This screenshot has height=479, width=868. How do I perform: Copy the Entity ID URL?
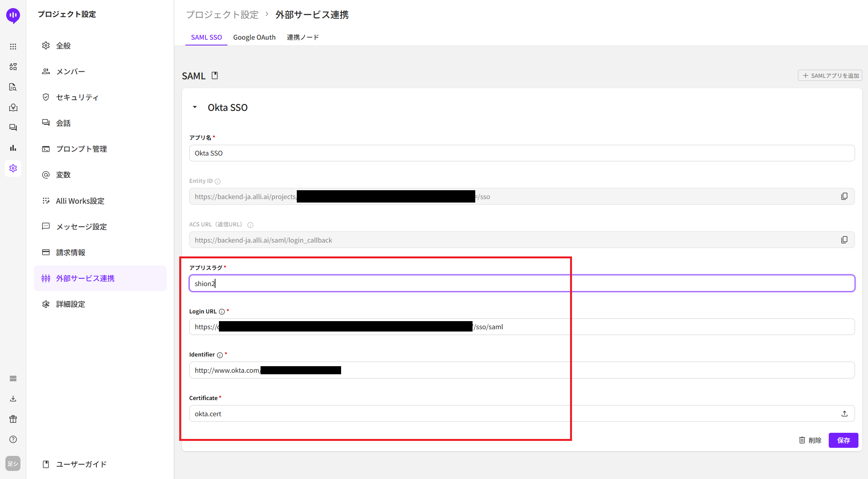coord(844,196)
